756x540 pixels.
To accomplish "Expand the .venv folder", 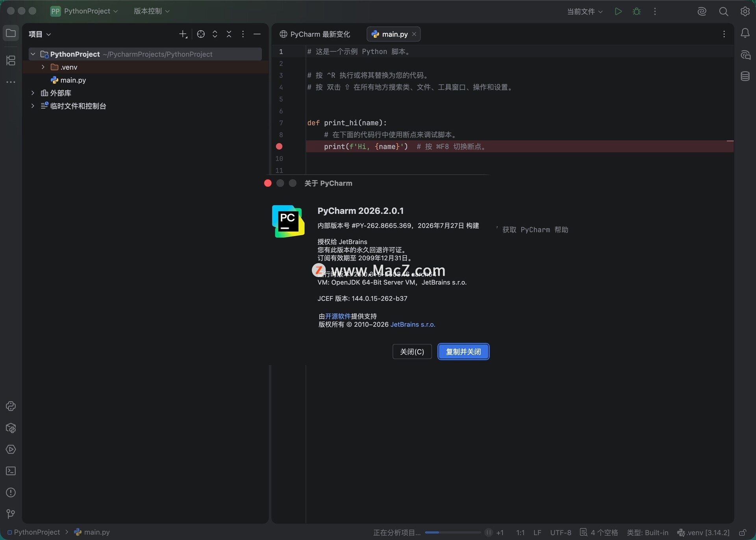I will tap(43, 67).
